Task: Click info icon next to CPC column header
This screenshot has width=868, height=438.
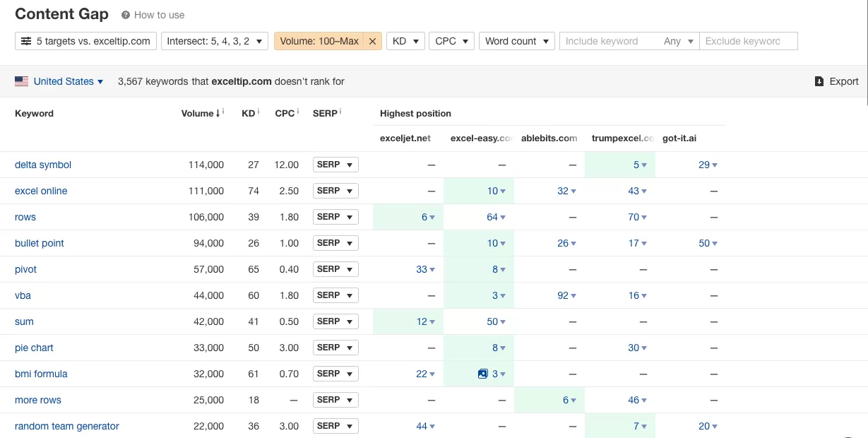Action: click(298, 112)
